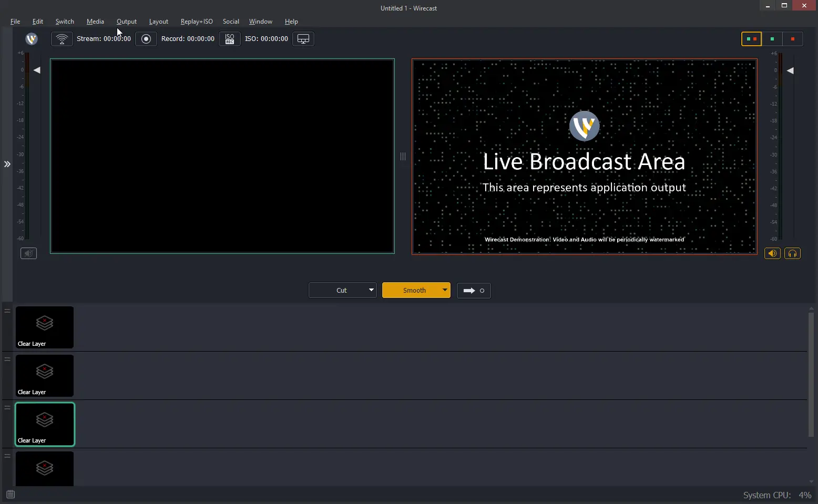Screen dimensions: 818x504
Task: Open the Layout menu
Action: coord(159,22)
